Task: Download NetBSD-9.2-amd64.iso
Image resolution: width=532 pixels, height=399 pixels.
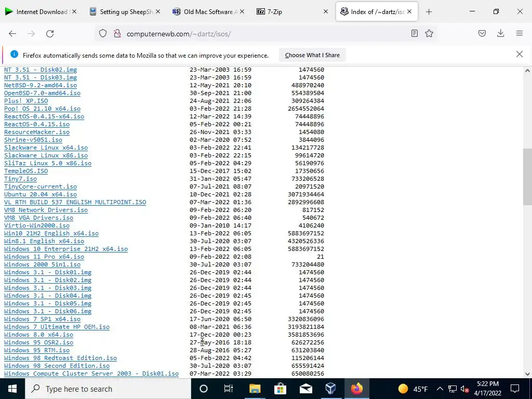Action: click(x=41, y=85)
